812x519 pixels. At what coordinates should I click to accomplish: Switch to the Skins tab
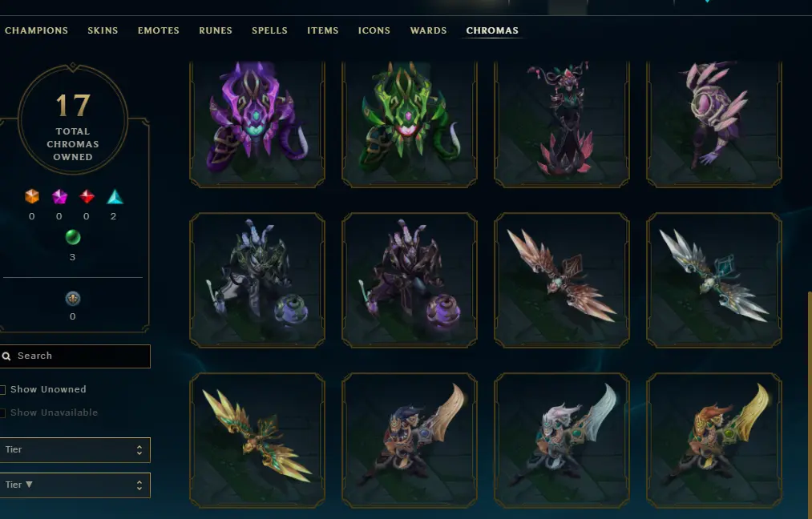coord(103,30)
